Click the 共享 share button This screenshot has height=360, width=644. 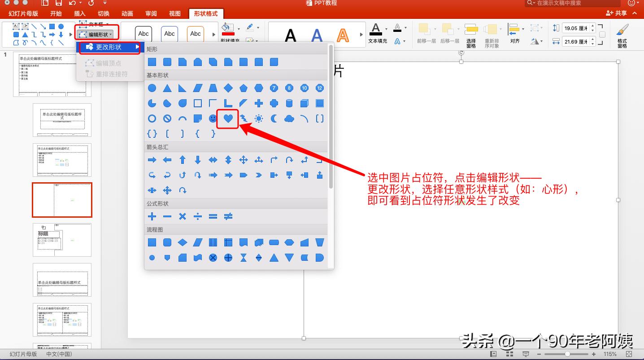pyautogui.click(x=617, y=13)
